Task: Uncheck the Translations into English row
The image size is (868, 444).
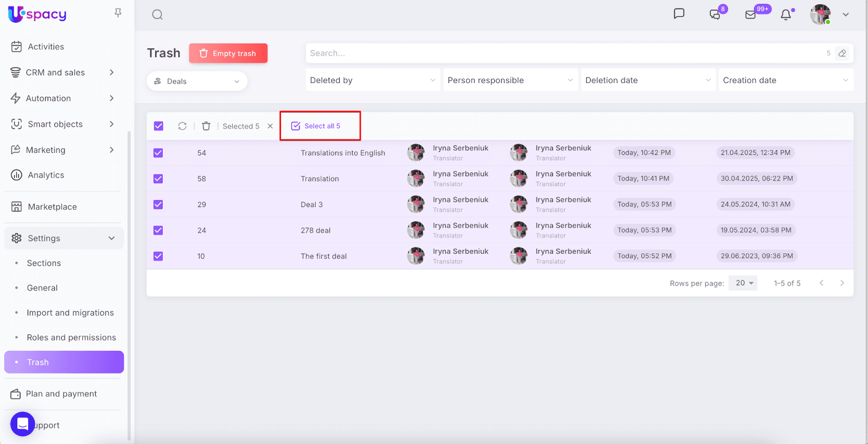Action: point(158,153)
